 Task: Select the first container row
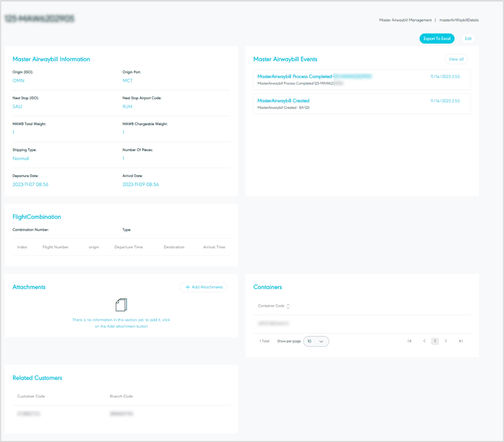click(273, 324)
